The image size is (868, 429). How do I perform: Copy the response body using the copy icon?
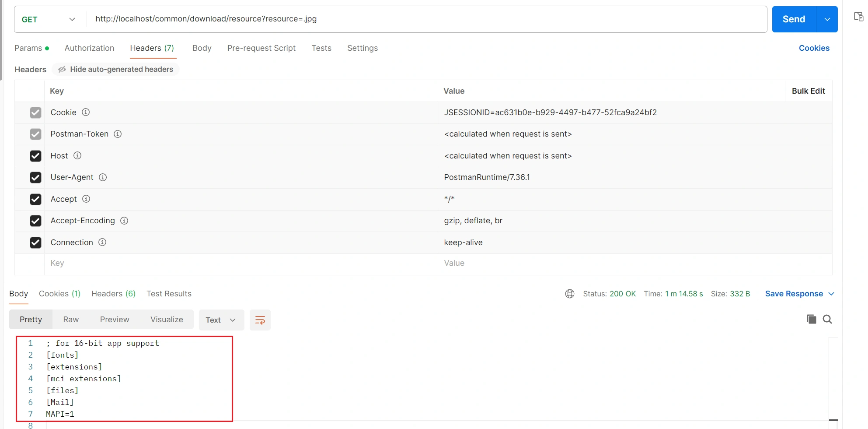811,319
